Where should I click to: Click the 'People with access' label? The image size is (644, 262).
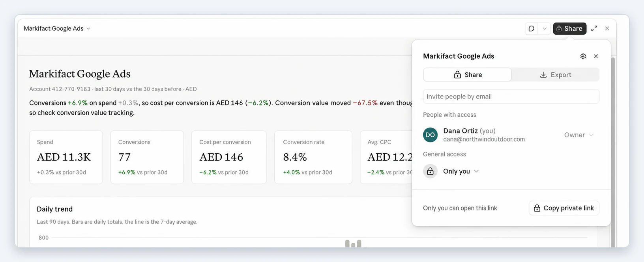[x=449, y=115]
